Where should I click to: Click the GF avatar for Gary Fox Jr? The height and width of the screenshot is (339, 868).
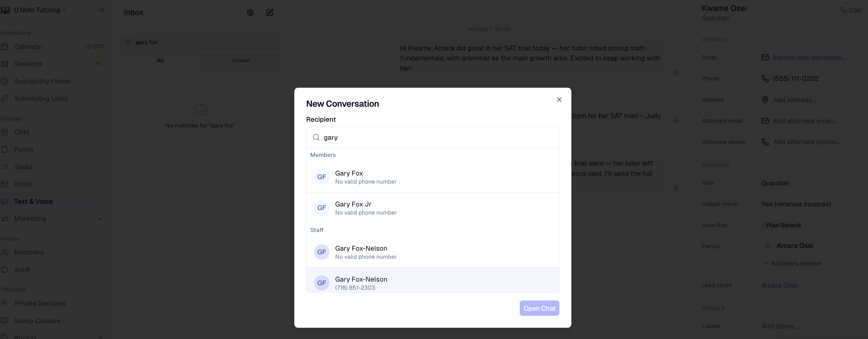click(x=322, y=208)
